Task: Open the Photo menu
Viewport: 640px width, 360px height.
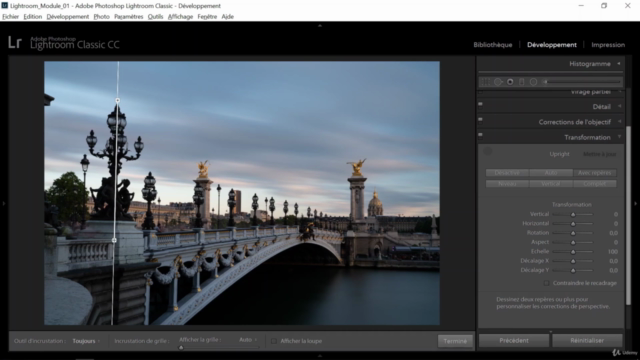Action: click(x=101, y=16)
